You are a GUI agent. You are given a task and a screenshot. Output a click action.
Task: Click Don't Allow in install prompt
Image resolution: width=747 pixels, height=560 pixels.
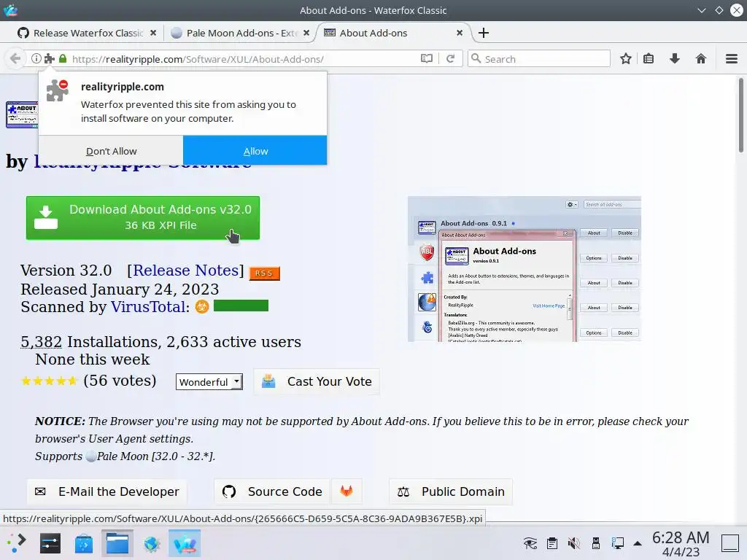click(111, 151)
